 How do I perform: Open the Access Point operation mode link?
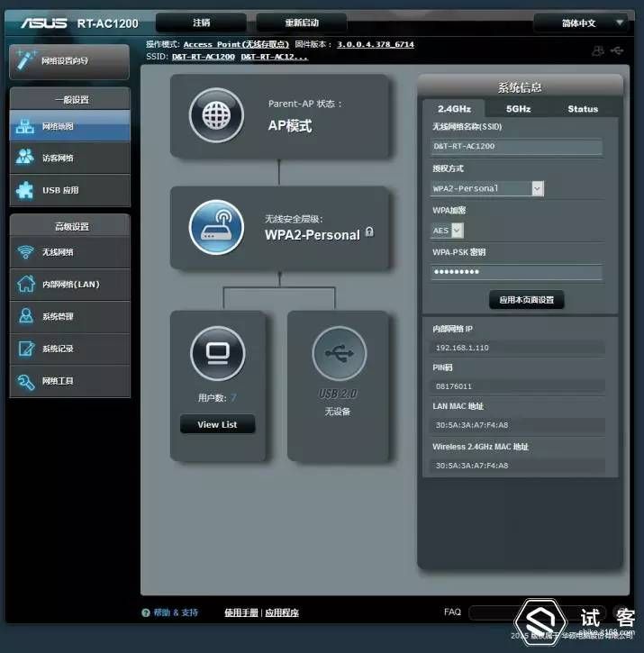[236, 44]
